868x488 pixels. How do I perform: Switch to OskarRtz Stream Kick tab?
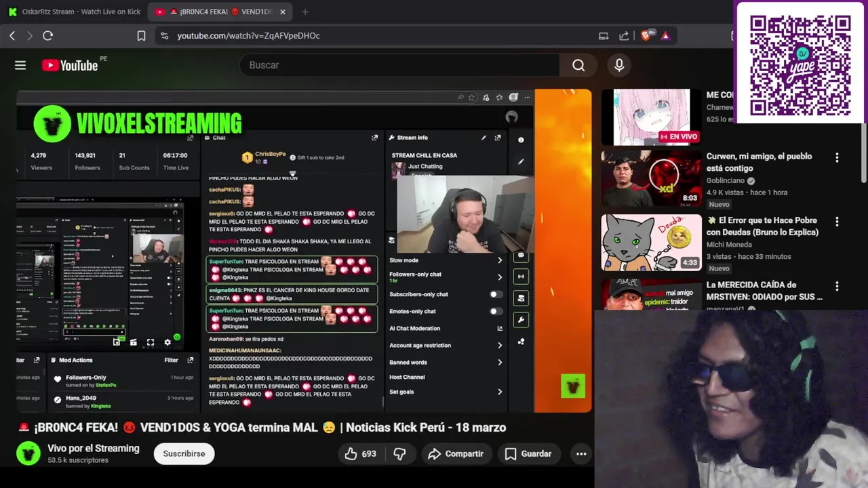[x=73, y=12]
